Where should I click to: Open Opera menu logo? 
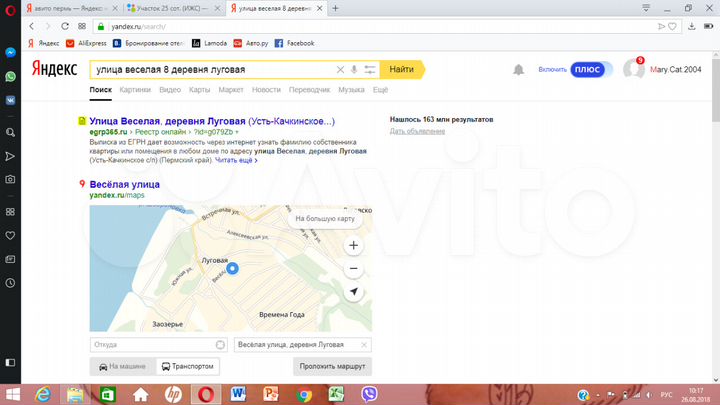pyautogui.click(x=10, y=9)
